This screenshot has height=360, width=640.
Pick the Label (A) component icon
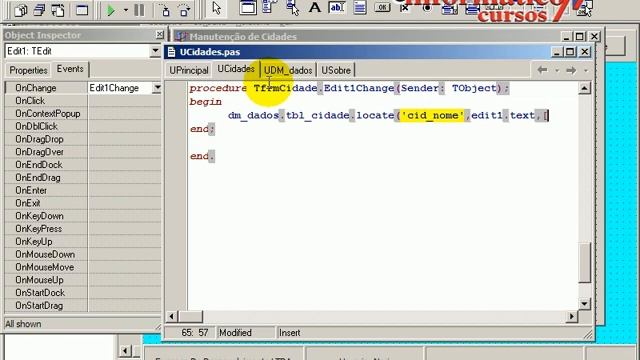pyautogui.click(x=315, y=7)
